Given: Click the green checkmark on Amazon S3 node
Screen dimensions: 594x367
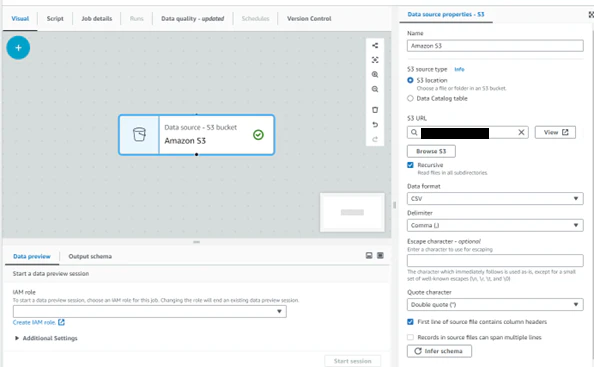Looking at the screenshot, I should point(258,135).
